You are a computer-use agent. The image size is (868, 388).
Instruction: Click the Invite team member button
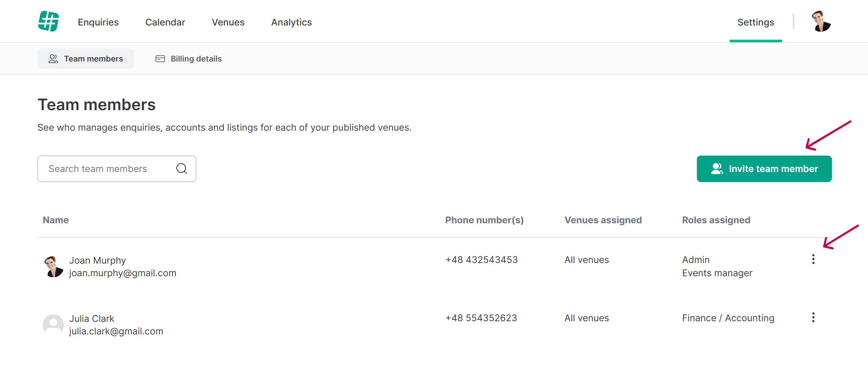pyautogui.click(x=764, y=168)
